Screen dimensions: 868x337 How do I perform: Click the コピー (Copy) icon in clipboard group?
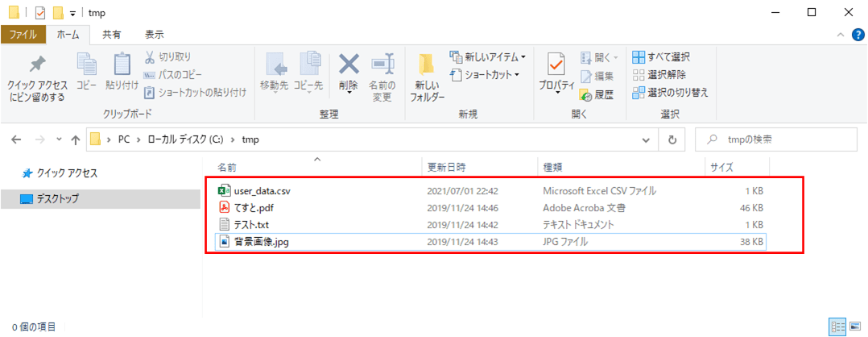click(x=86, y=64)
